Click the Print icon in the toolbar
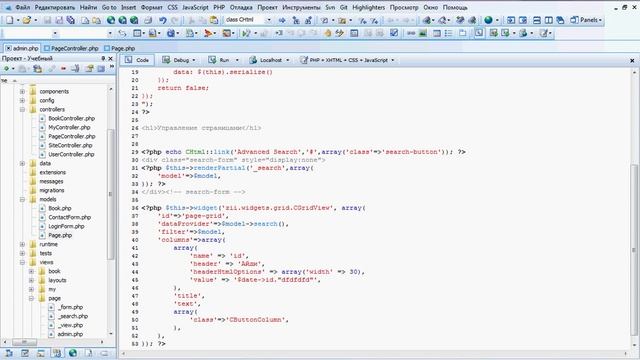 click(x=148, y=20)
